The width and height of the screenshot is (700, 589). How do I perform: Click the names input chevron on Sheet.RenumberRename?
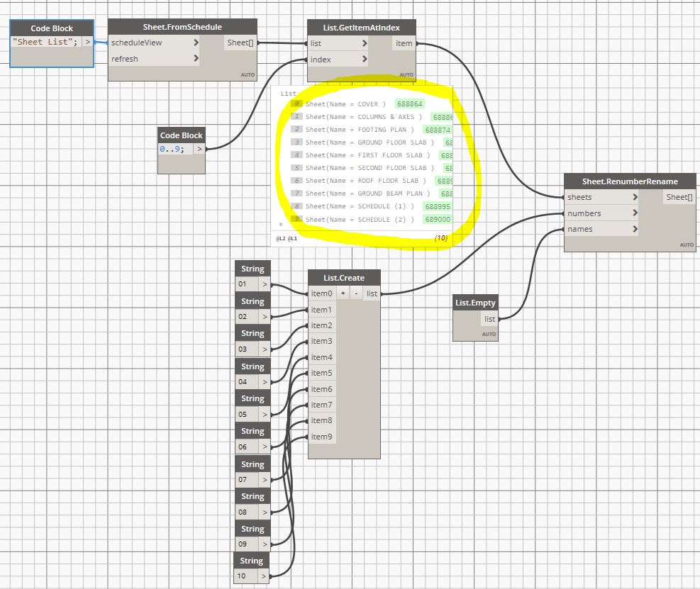coord(635,229)
